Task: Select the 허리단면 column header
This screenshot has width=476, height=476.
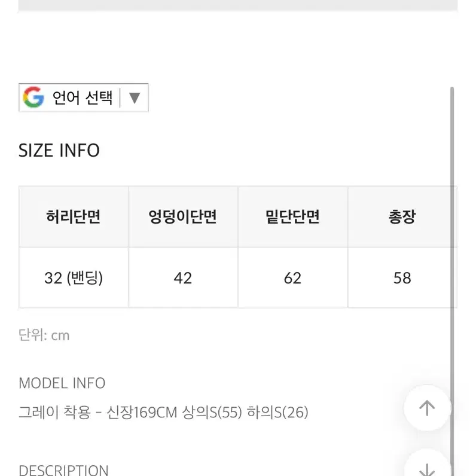Action: [74, 216]
